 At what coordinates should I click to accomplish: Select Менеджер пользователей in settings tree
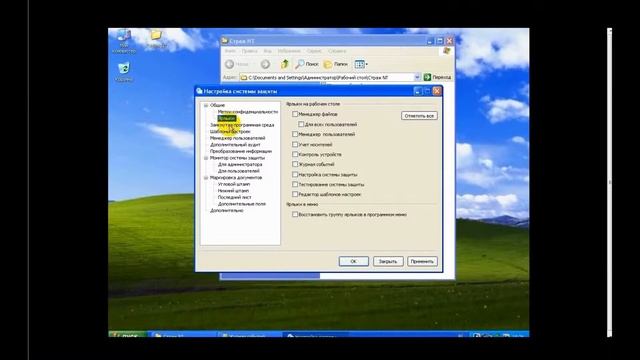tap(237, 138)
